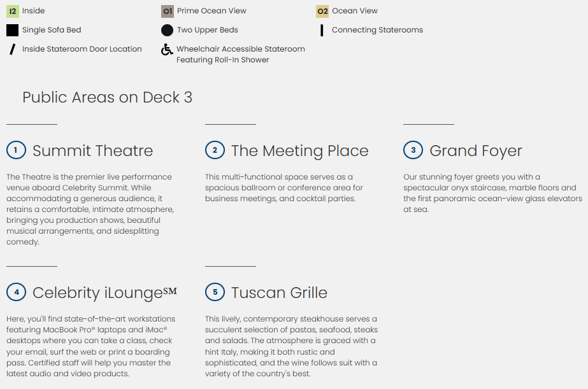Click the wheelchair accessible stateroom icon
This screenshot has width=588, height=389.
click(x=167, y=50)
